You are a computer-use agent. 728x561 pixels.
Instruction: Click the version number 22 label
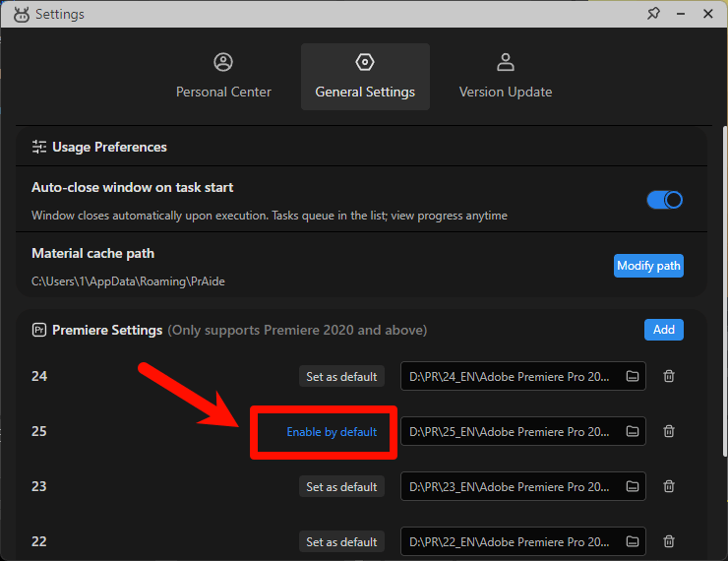(39, 541)
